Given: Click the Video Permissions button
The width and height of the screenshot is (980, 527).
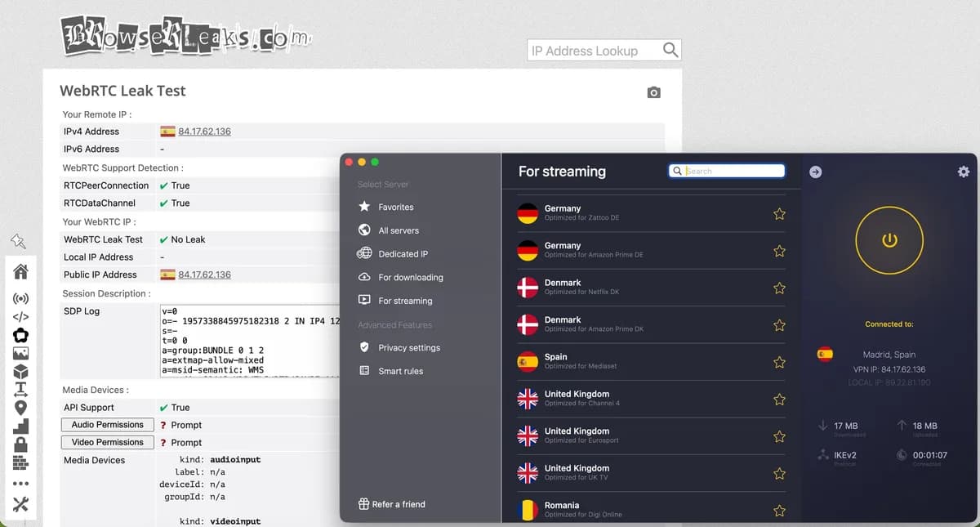Looking at the screenshot, I should [107, 442].
